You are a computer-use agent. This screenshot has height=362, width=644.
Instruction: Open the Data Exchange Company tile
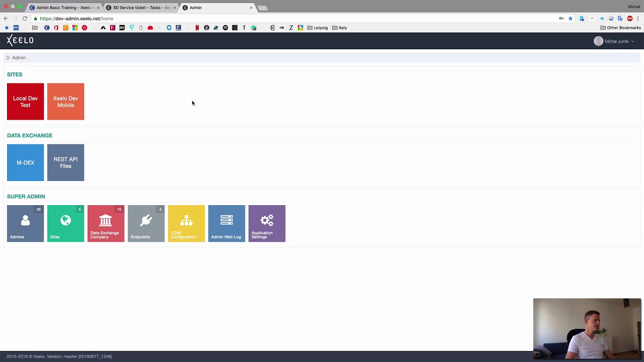coord(106,223)
